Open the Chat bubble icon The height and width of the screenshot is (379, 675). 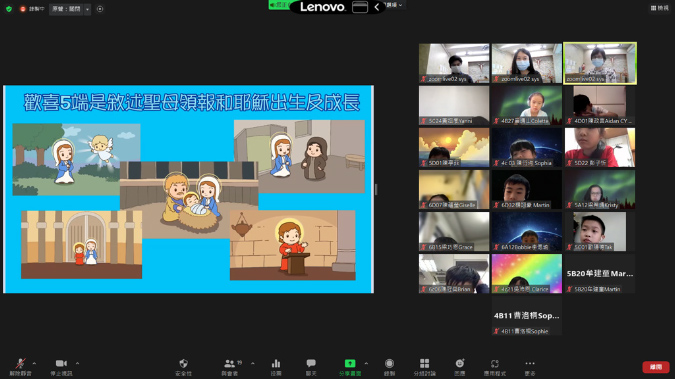pyautogui.click(x=311, y=363)
